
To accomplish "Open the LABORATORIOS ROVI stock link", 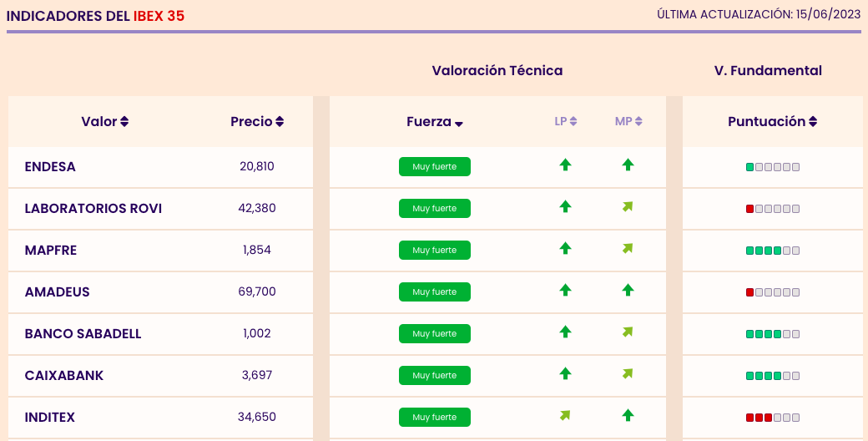I will (x=93, y=209).
